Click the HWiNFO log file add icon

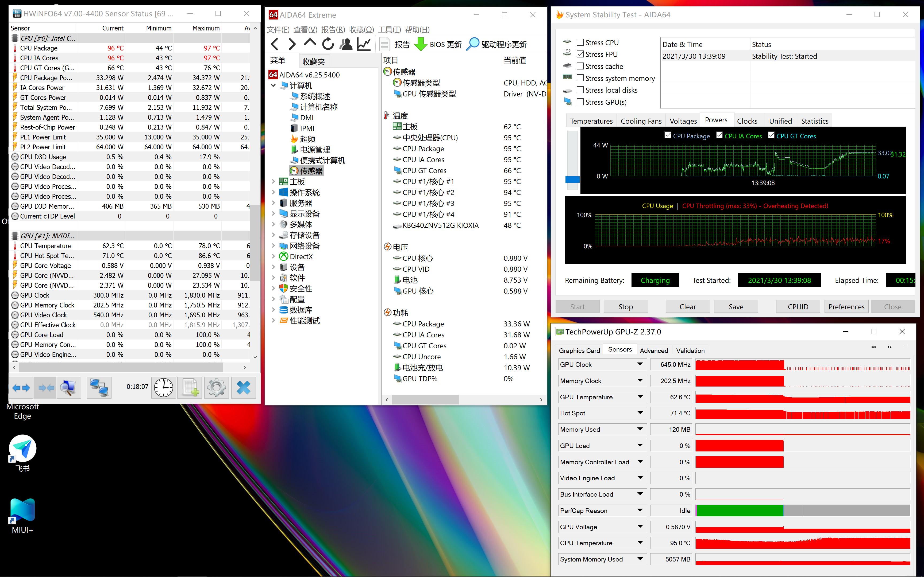[190, 388]
